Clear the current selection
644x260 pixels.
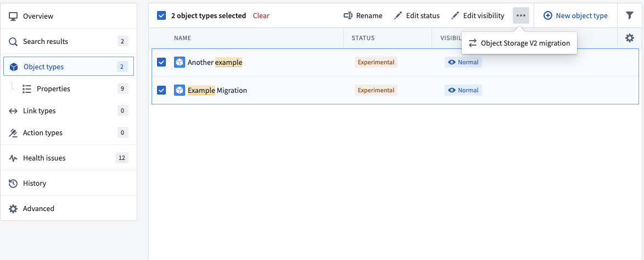tap(261, 15)
